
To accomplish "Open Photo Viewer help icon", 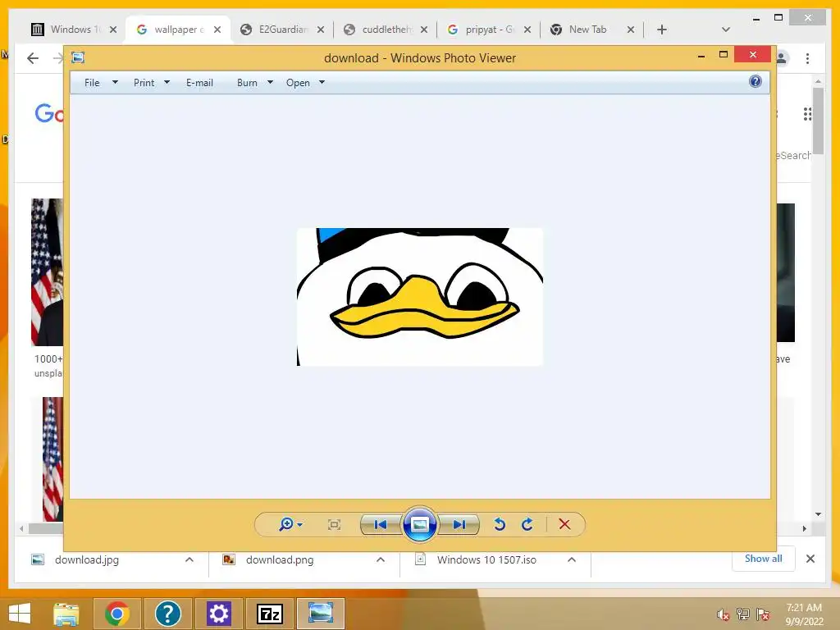I will [756, 81].
